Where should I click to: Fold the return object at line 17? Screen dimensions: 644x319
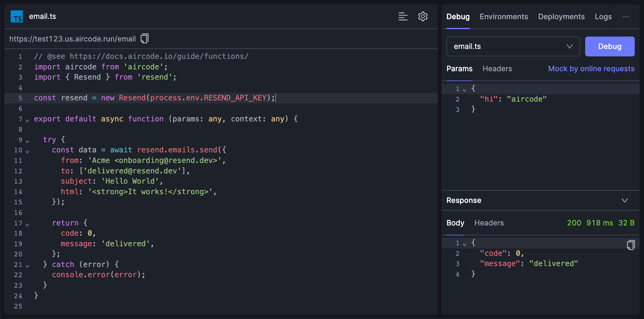27,224
